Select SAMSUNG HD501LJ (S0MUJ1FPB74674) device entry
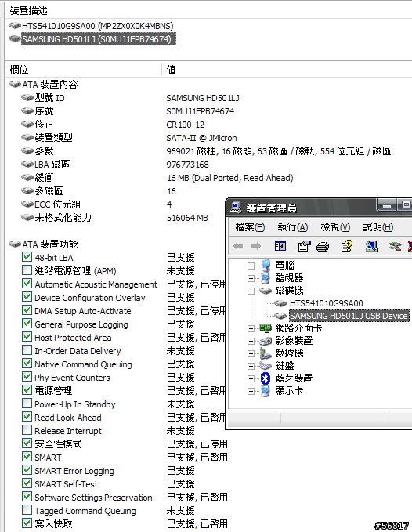This screenshot has height=532, width=412. [x=99, y=39]
